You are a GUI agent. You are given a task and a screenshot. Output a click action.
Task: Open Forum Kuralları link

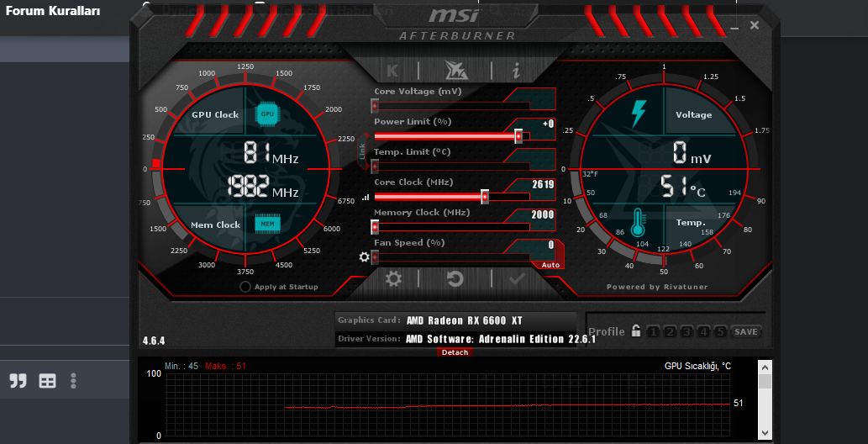(x=53, y=11)
